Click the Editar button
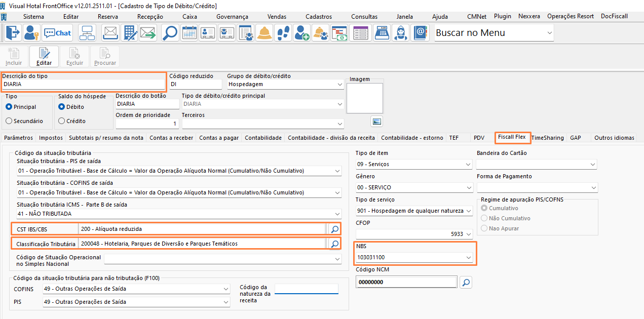644x319 pixels. pos(44,57)
